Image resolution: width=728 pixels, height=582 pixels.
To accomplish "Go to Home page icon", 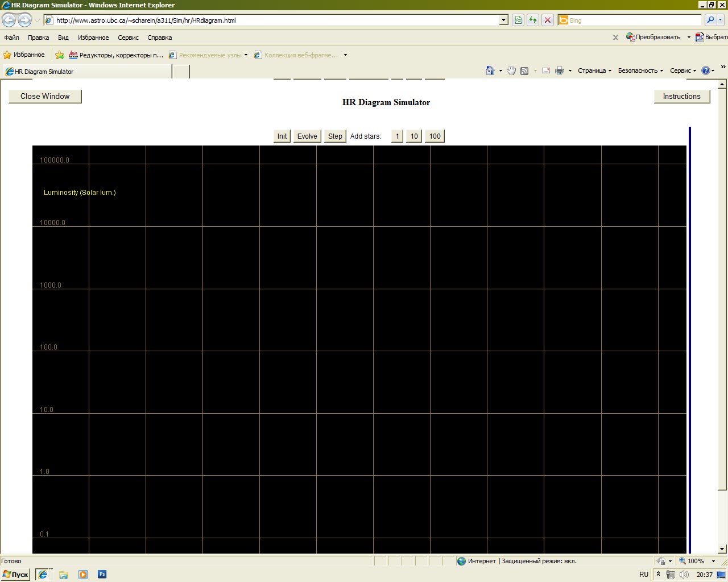I will click(490, 70).
